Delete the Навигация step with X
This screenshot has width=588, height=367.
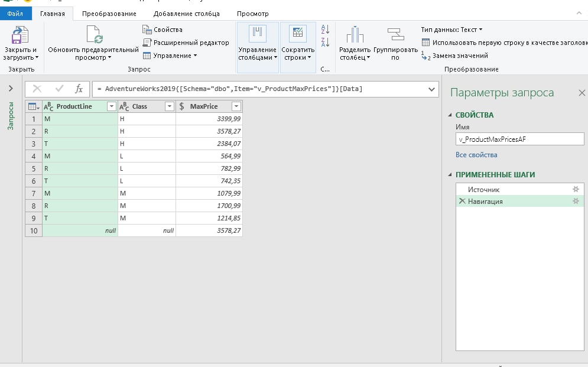tap(462, 202)
